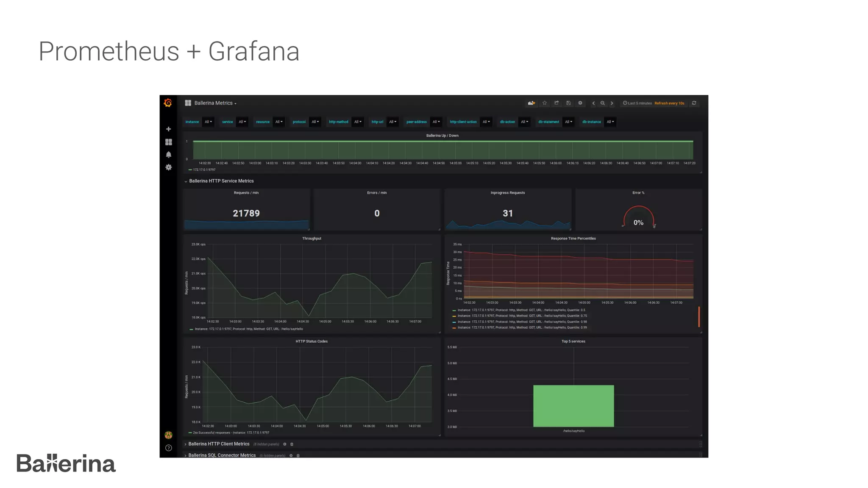The width and height of the screenshot is (868, 488).
Task: Save the dashboard with disk icon
Action: (568, 103)
